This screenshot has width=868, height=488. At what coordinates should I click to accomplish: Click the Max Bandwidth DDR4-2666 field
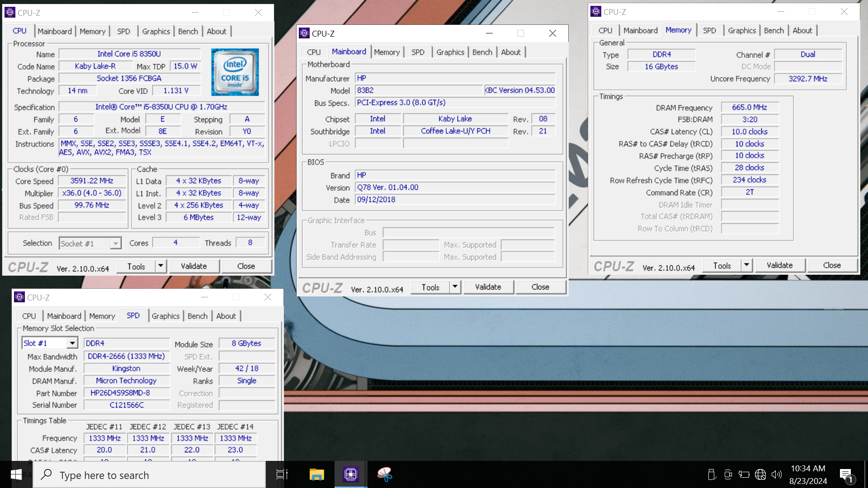pos(127,356)
